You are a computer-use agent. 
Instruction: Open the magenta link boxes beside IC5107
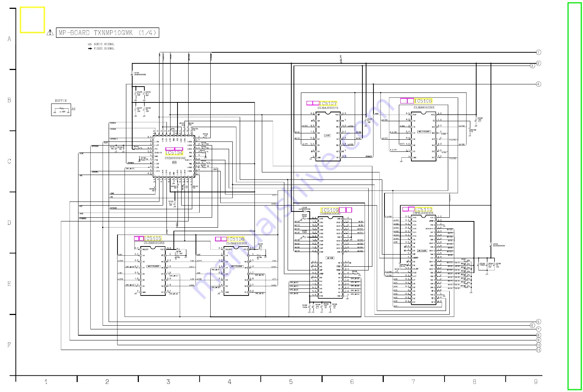[313, 104]
